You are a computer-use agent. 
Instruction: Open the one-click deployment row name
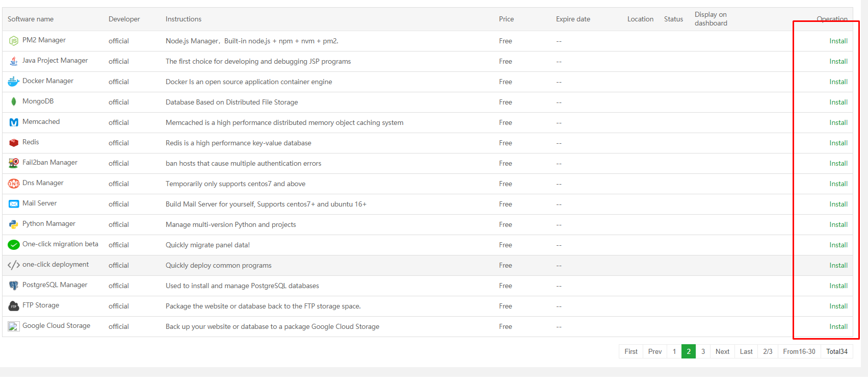coord(56,265)
